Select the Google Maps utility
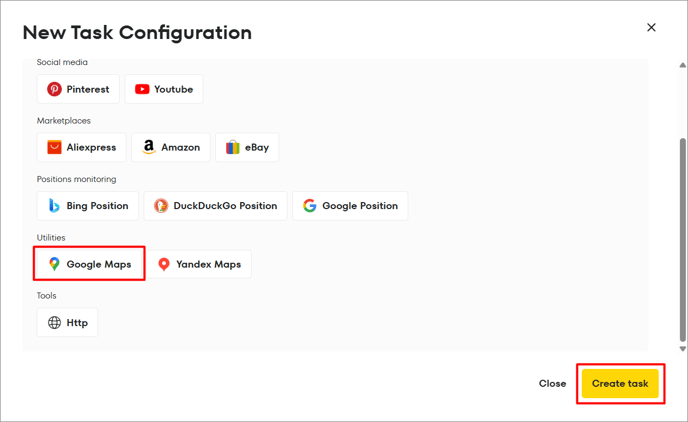Viewport: 688px width, 422px height. tap(90, 264)
